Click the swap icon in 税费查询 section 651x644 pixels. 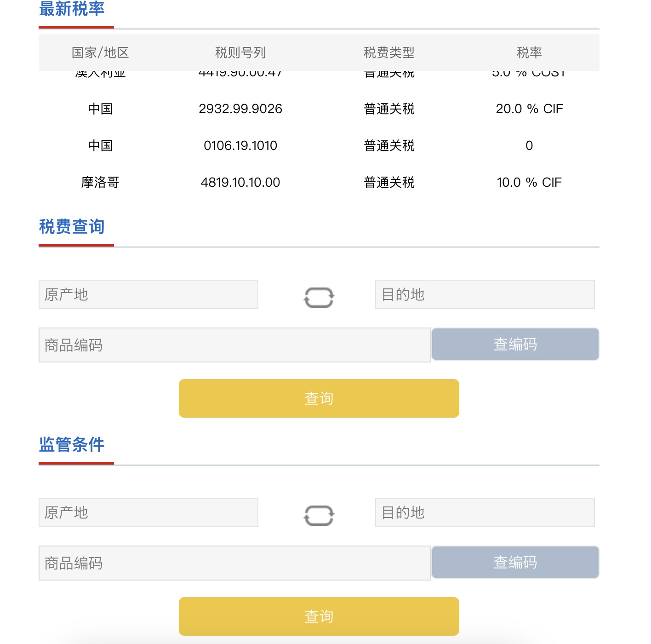[x=319, y=297]
